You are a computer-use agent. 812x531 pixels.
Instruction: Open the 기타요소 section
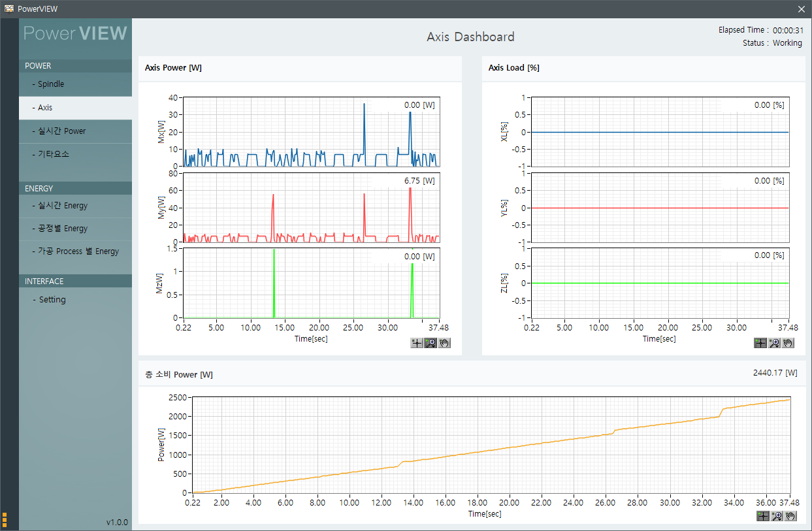pyautogui.click(x=53, y=155)
